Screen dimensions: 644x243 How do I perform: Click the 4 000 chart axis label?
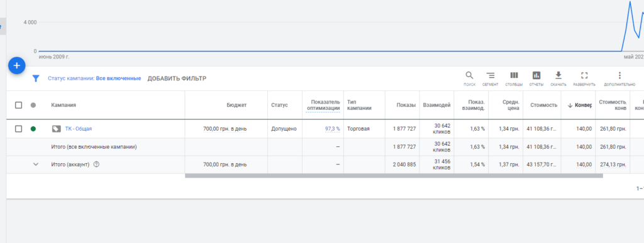pos(30,22)
